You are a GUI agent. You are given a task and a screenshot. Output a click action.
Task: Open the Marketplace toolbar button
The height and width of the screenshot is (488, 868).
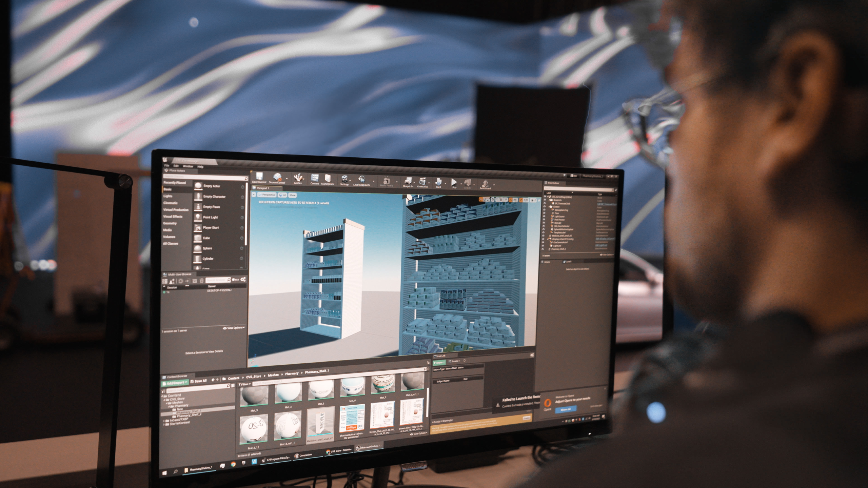(328, 180)
